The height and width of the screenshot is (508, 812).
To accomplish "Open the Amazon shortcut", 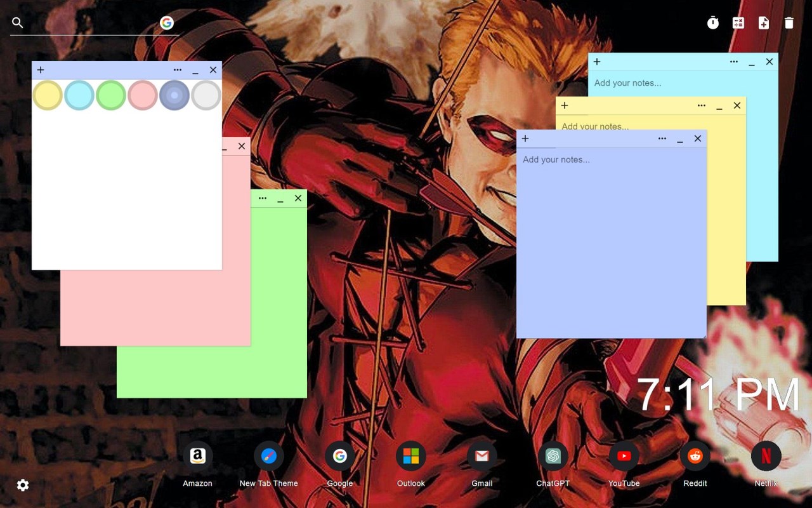I will click(198, 456).
